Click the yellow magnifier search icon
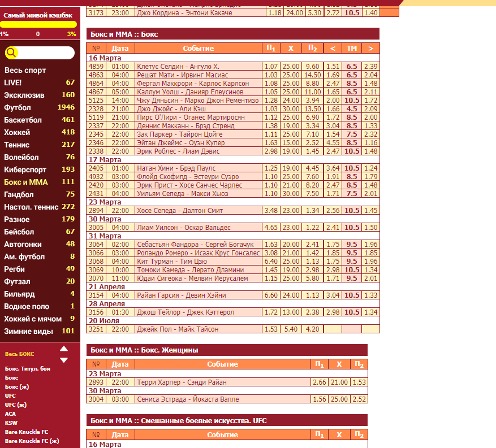Screen dimensions: 496x448 tap(11, 53)
